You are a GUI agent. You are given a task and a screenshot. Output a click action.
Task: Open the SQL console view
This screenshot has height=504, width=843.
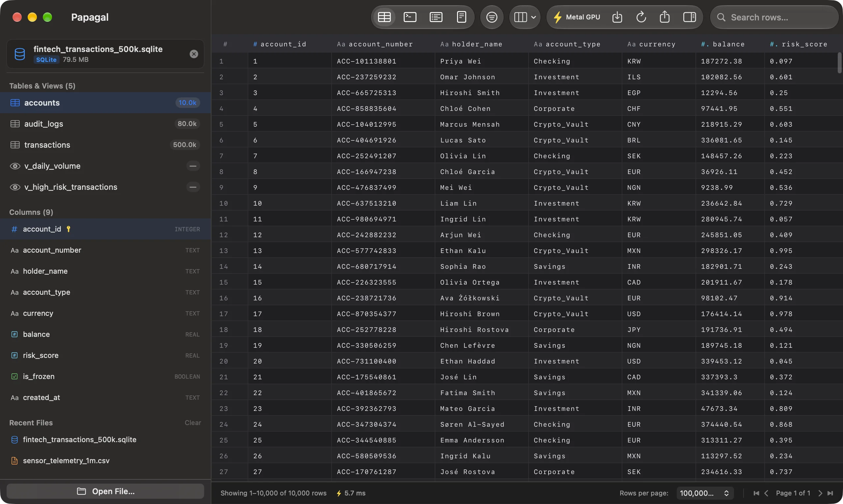pos(410,17)
